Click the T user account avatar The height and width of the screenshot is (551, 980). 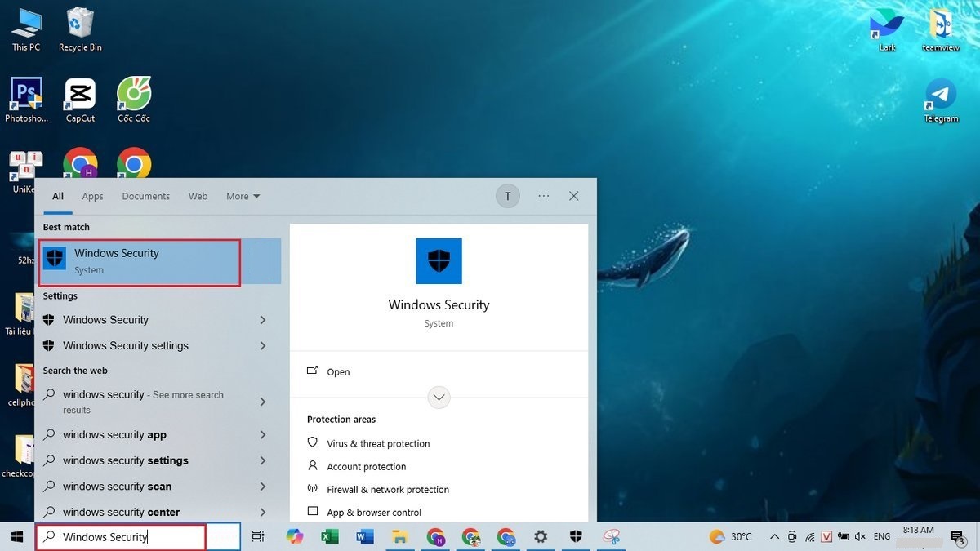tap(508, 196)
